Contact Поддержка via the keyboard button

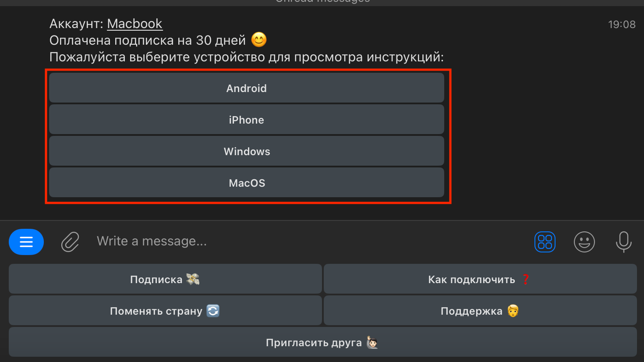pyautogui.click(x=480, y=311)
